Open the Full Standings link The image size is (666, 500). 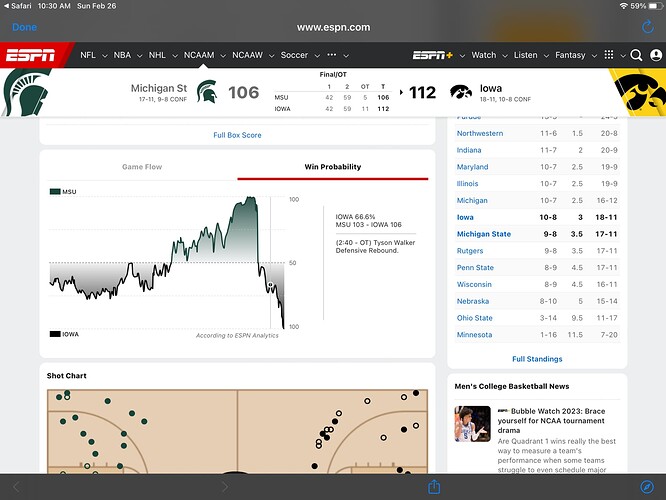pyautogui.click(x=537, y=359)
